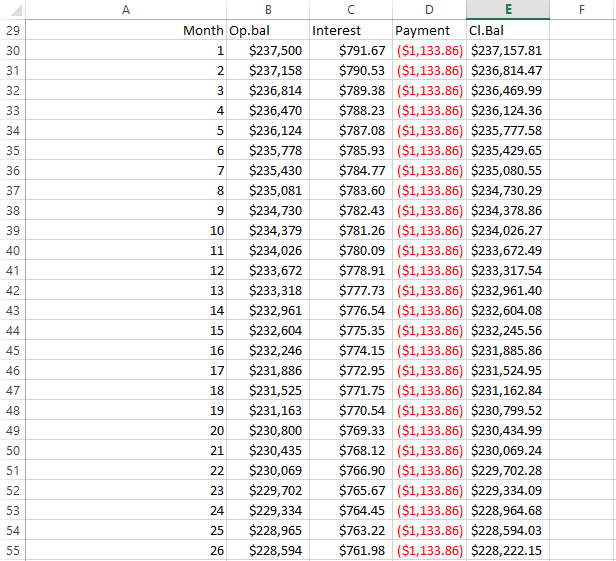Select closing balance $234,378.86
This screenshot has height=561, width=616.
click(x=508, y=211)
